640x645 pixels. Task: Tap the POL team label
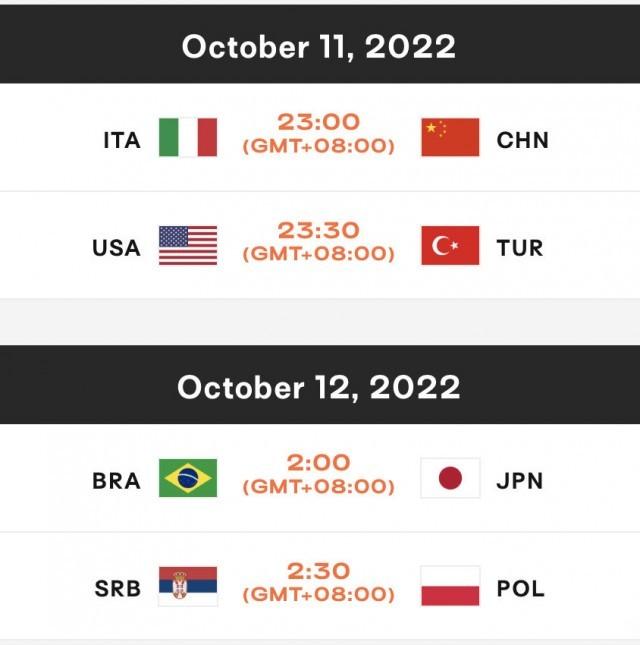click(521, 589)
